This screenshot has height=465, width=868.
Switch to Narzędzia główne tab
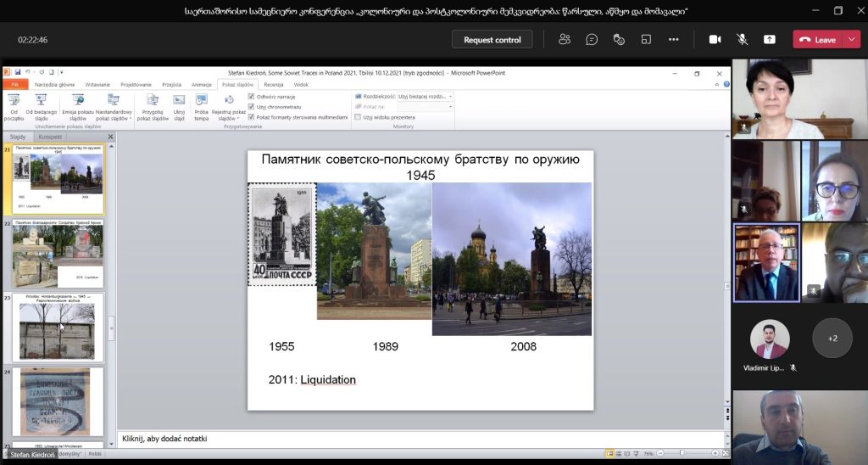click(x=54, y=85)
